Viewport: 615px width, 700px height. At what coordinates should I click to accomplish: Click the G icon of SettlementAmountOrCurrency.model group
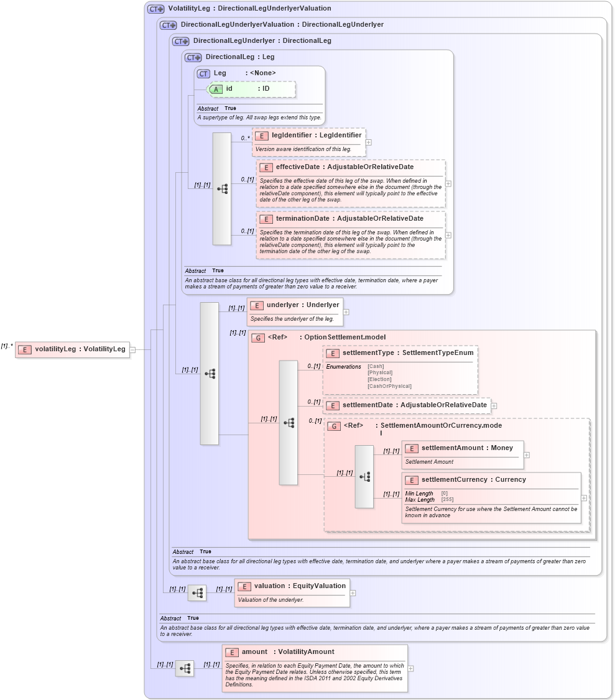335,426
